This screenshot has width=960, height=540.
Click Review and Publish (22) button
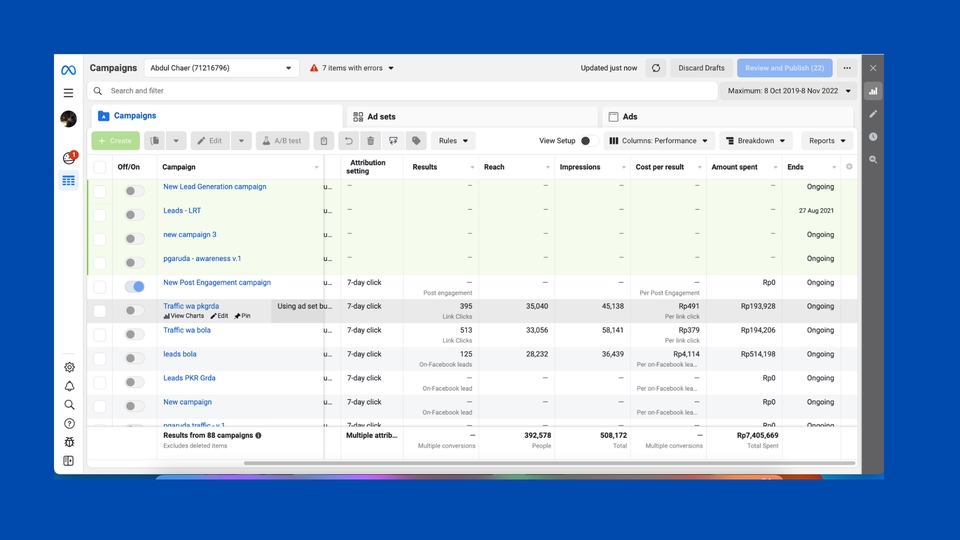(x=784, y=68)
